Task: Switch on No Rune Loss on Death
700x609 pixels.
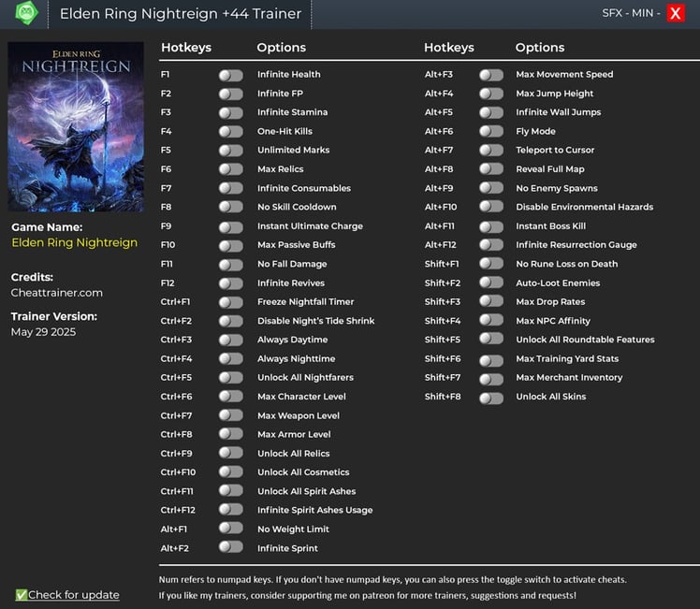Action: click(491, 264)
